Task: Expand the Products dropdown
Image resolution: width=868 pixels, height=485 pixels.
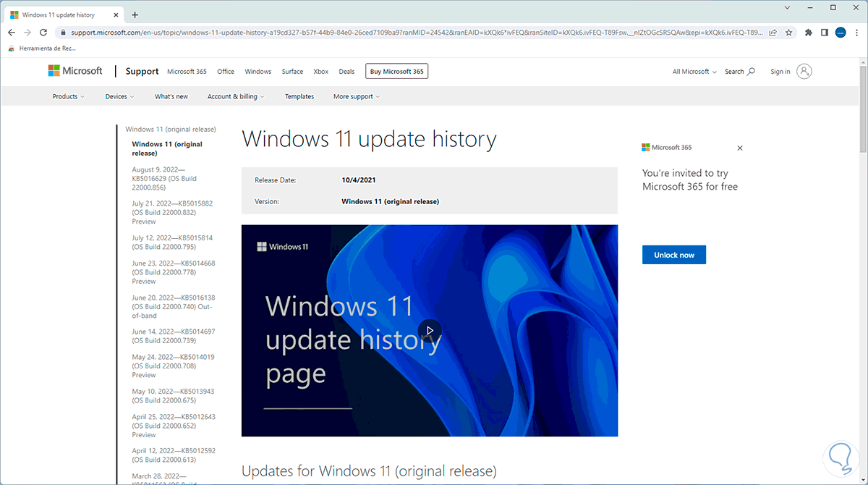Action: point(69,96)
